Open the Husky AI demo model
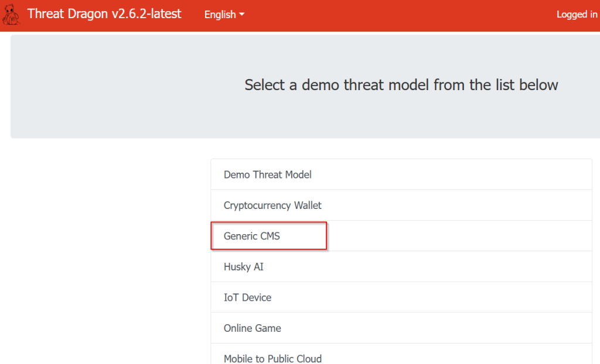Image resolution: width=600 pixels, height=364 pixels. pos(401,266)
